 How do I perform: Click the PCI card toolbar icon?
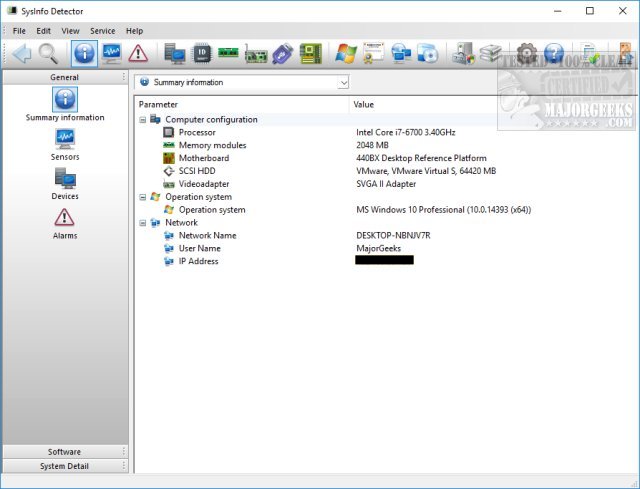256,54
